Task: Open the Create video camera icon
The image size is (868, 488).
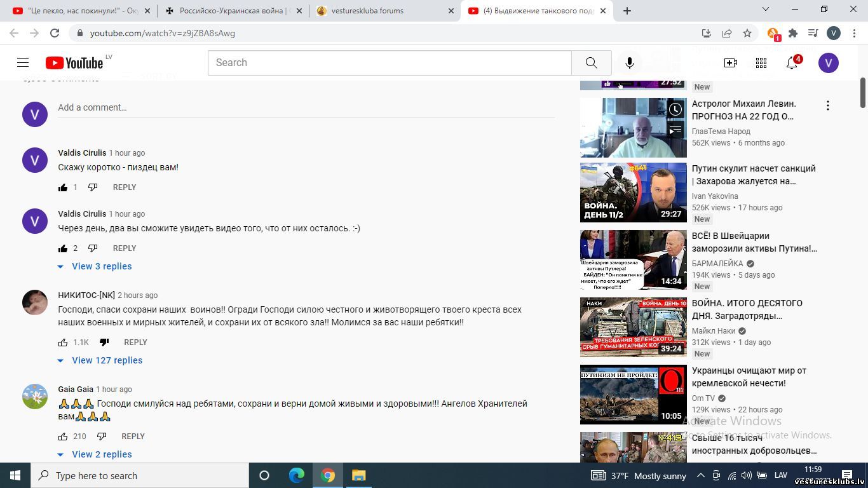Action: click(x=731, y=63)
